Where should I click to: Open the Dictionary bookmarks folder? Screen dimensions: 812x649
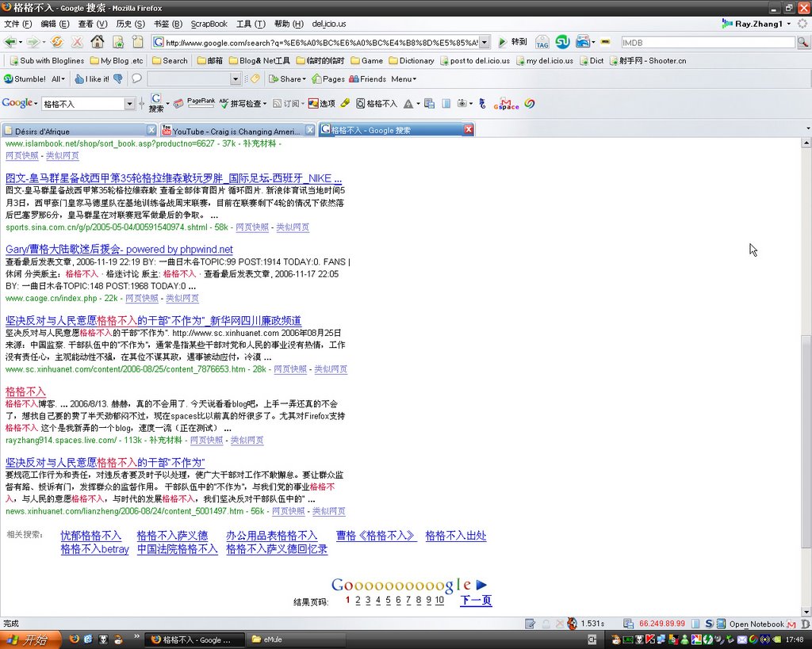[412, 60]
